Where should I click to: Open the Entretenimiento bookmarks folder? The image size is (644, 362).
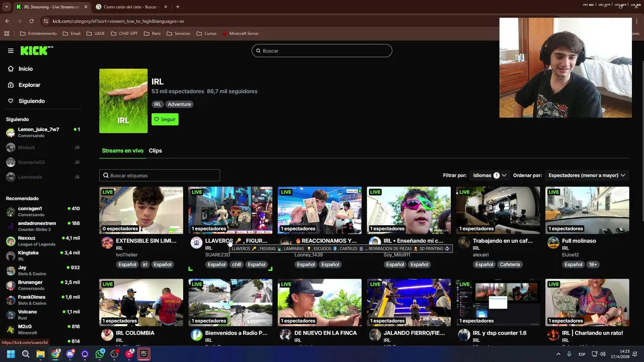(38, 34)
